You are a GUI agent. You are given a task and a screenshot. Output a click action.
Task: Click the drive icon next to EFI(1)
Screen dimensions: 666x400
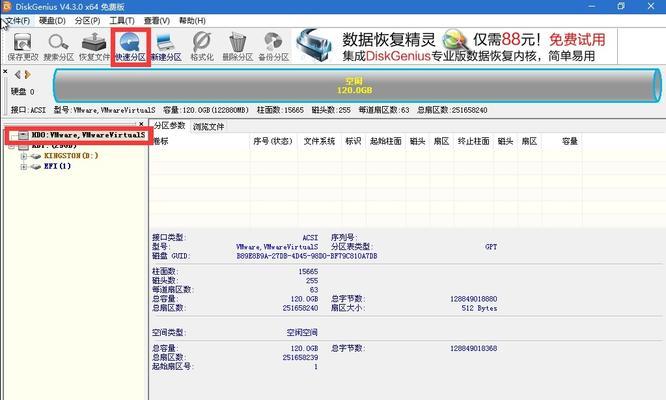point(36,166)
